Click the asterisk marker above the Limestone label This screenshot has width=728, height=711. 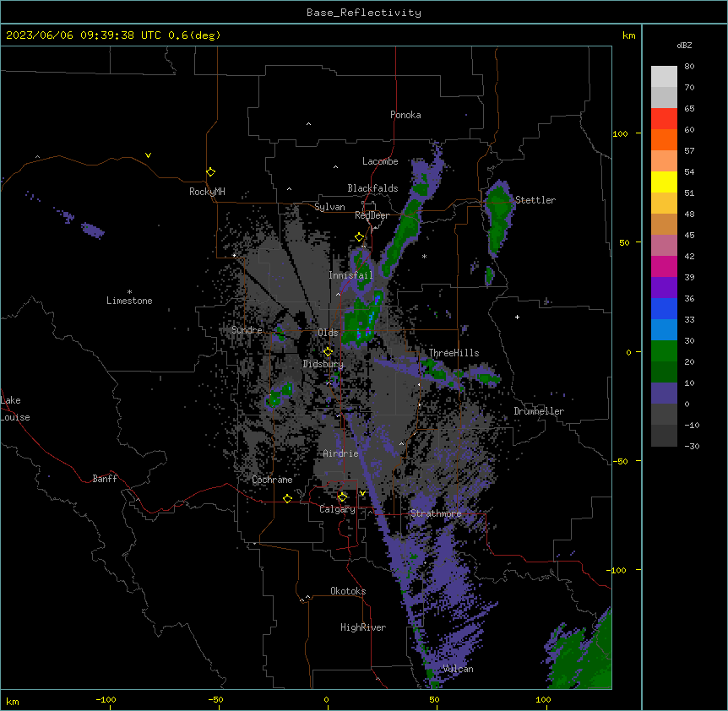pyautogui.click(x=129, y=292)
